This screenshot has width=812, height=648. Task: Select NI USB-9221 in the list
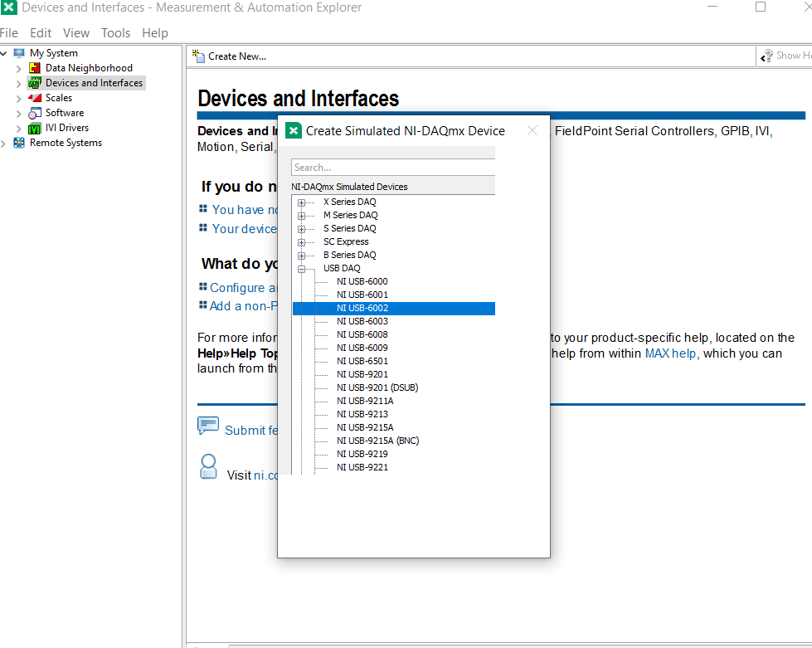coord(362,467)
